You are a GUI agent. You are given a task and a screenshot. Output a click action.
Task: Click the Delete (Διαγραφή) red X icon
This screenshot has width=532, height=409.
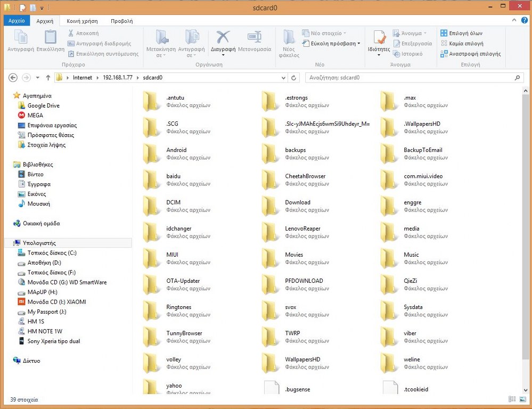click(x=223, y=37)
